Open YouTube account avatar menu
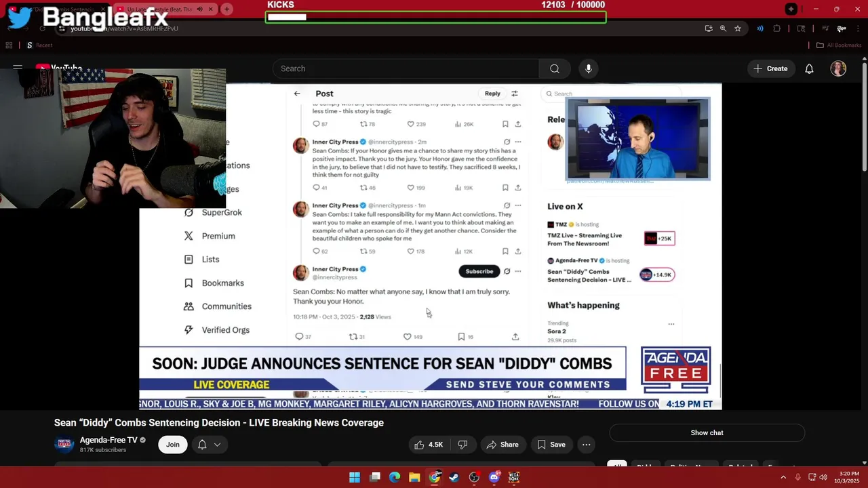This screenshot has width=868, height=488. (x=838, y=68)
